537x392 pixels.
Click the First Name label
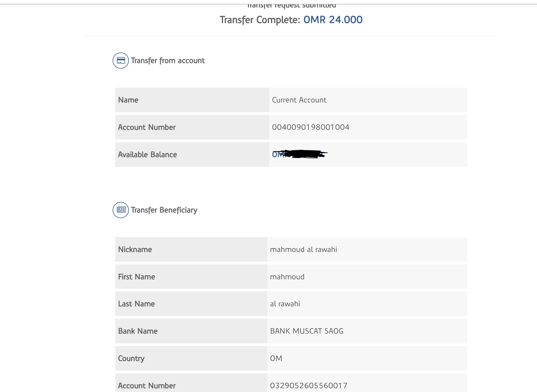click(137, 277)
